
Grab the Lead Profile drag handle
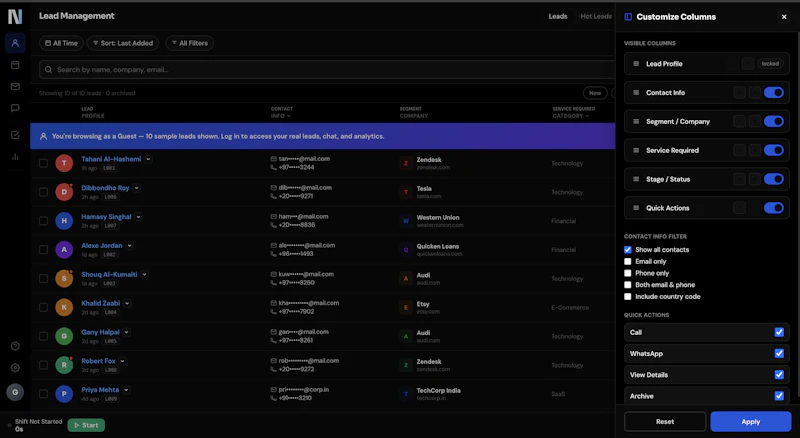tap(636, 64)
